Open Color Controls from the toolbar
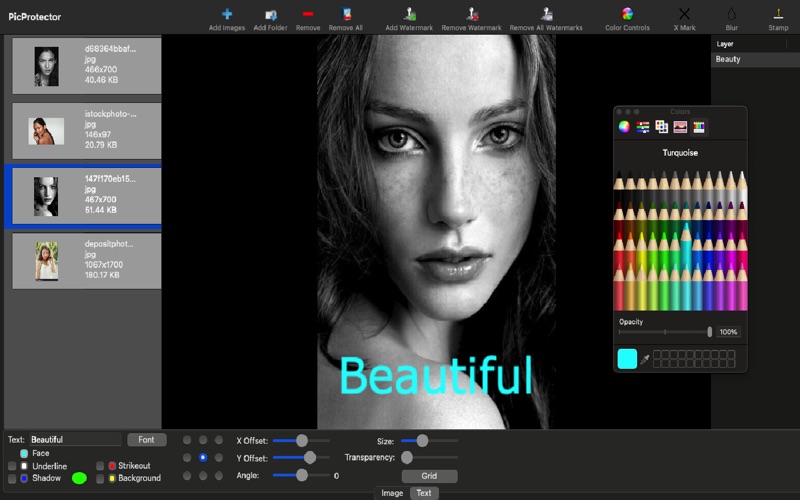The width and height of the screenshot is (800, 500). [627, 14]
